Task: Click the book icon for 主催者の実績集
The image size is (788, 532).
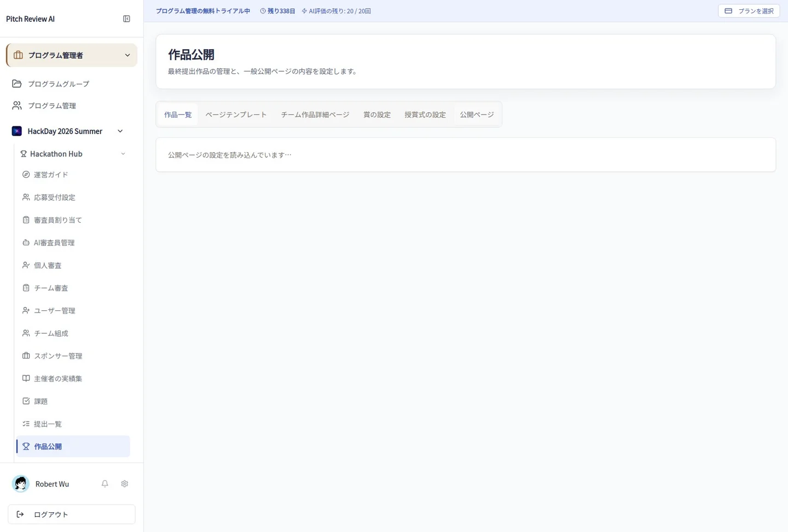Action: click(26, 379)
